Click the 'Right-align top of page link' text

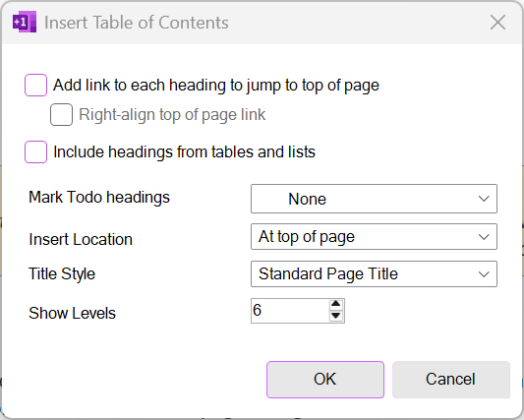(172, 115)
